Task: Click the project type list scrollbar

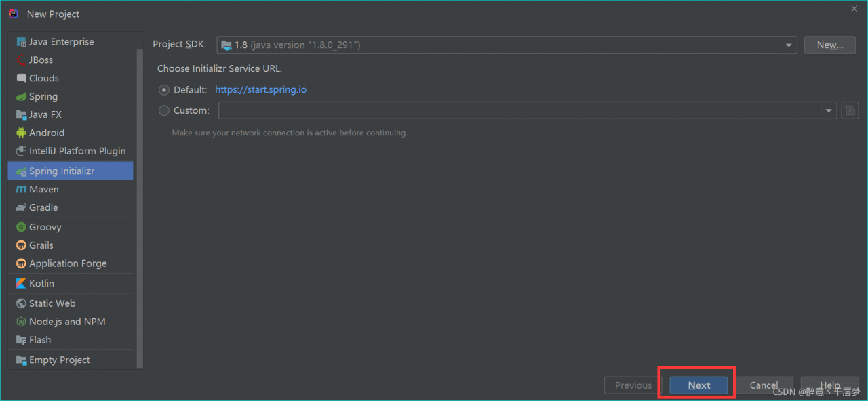Action: 140,203
